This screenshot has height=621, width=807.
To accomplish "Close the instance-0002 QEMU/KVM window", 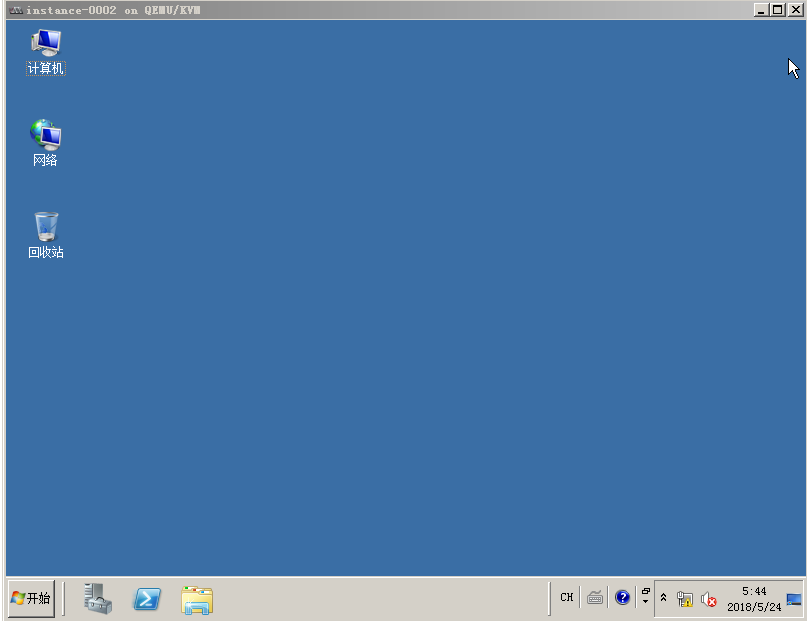I will [x=795, y=10].
